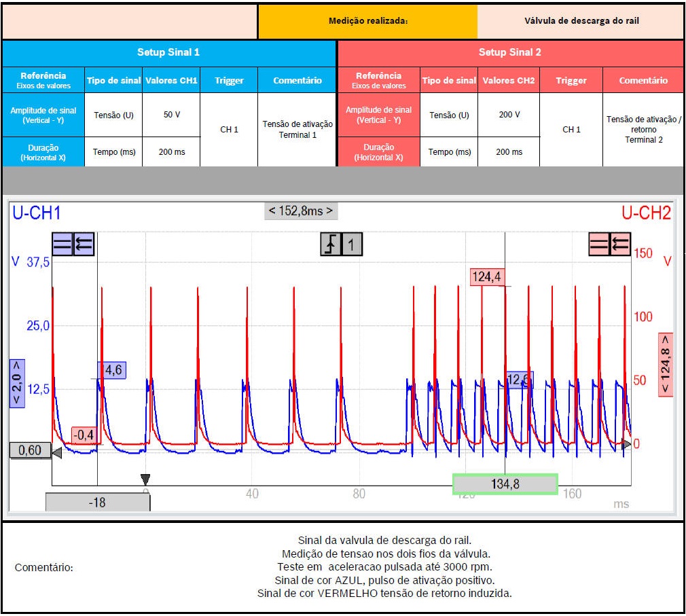Click the trigger channel 1 box
The image size is (686, 616).
pos(351,244)
